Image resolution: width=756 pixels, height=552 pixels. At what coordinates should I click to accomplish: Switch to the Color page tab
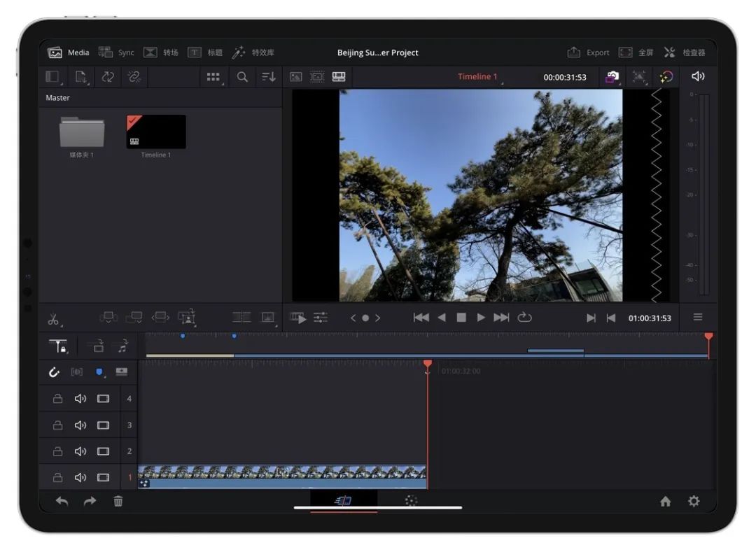411,501
